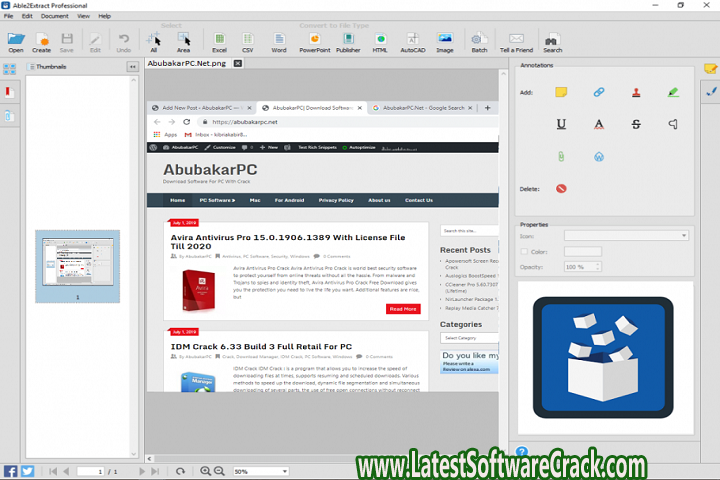Screen dimensions: 720x480
Task: Add a sticky note annotation
Action: [561, 92]
